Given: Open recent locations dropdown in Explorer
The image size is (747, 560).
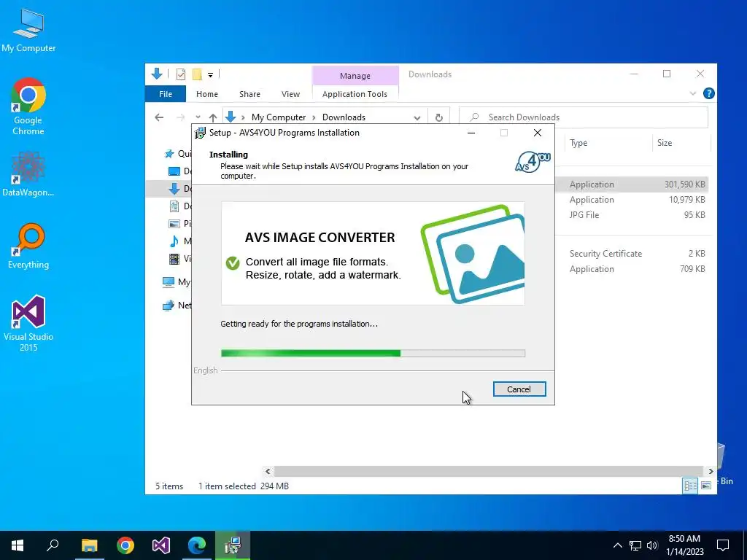Looking at the screenshot, I should (x=198, y=117).
